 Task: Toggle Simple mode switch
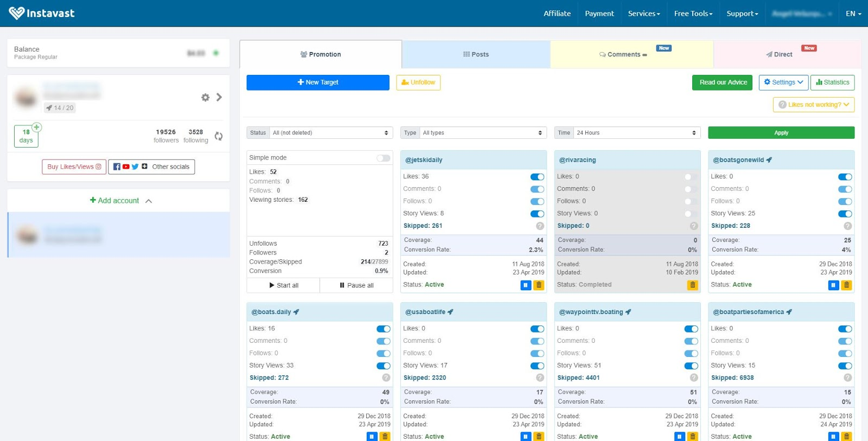pyautogui.click(x=384, y=158)
